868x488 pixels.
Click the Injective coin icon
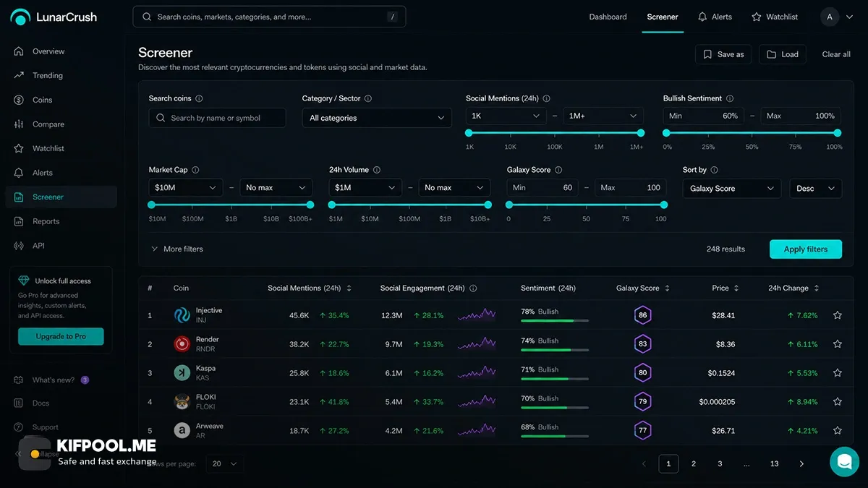[182, 315]
